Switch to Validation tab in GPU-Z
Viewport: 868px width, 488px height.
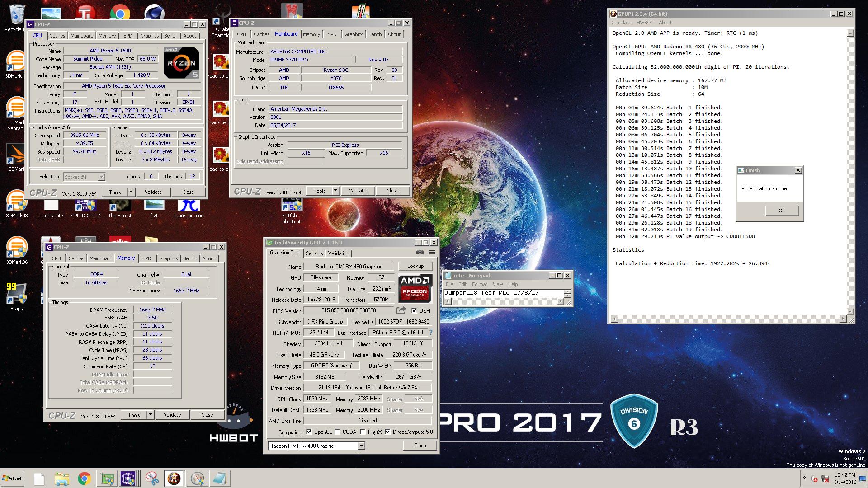coord(339,253)
